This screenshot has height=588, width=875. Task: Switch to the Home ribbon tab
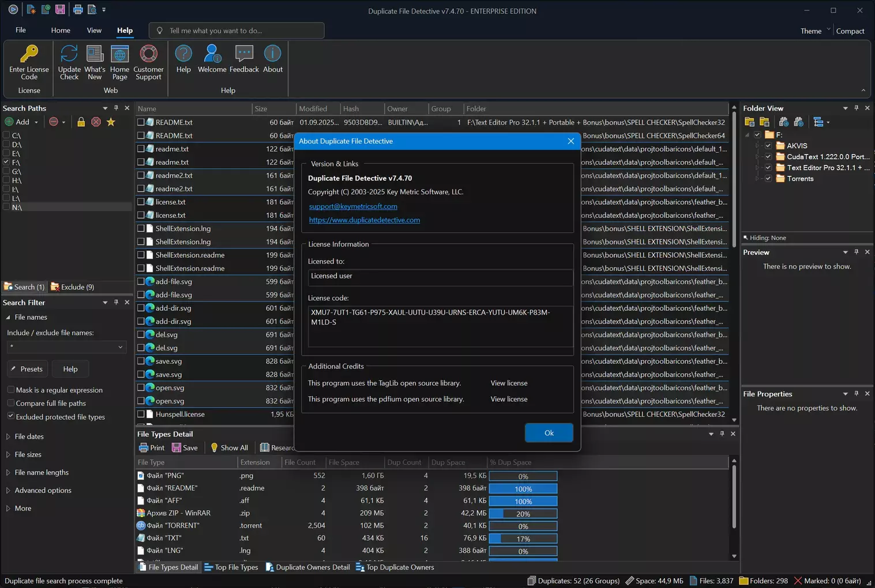coord(61,31)
